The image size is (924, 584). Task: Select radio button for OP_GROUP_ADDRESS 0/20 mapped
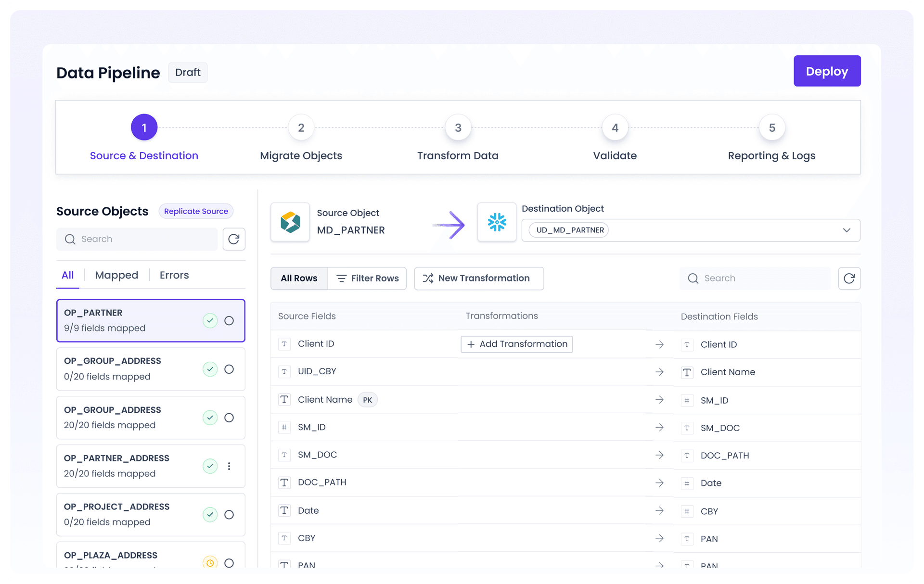229,369
